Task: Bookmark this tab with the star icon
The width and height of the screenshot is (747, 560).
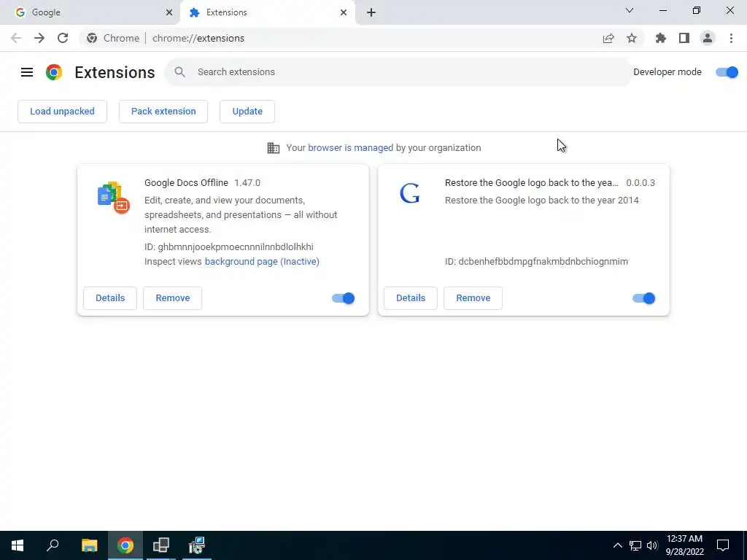Action: 632,38
